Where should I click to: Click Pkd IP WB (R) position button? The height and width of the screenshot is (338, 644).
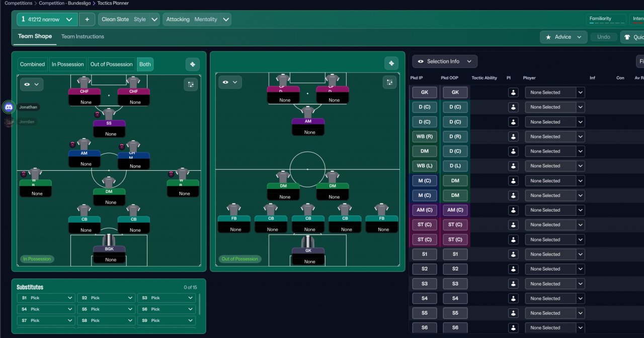[x=425, y=137]
